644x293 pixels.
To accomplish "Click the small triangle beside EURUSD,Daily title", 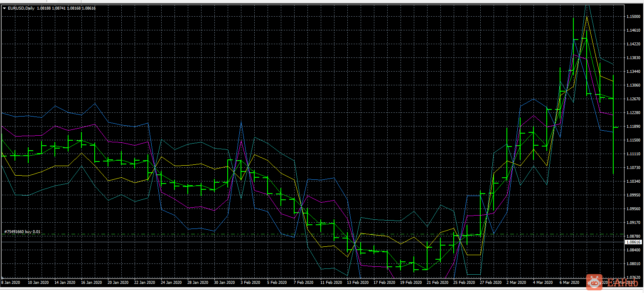I will coord(4,8).
